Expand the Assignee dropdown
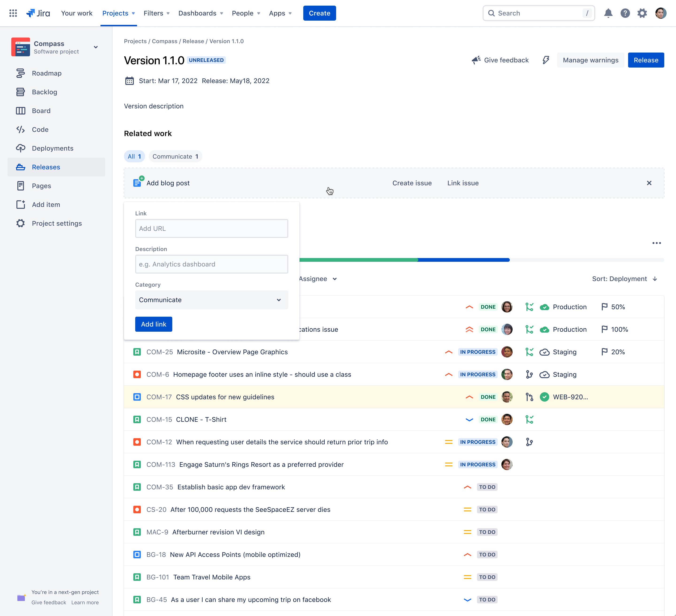Screen dimensions: 676x616 [317, 278]
